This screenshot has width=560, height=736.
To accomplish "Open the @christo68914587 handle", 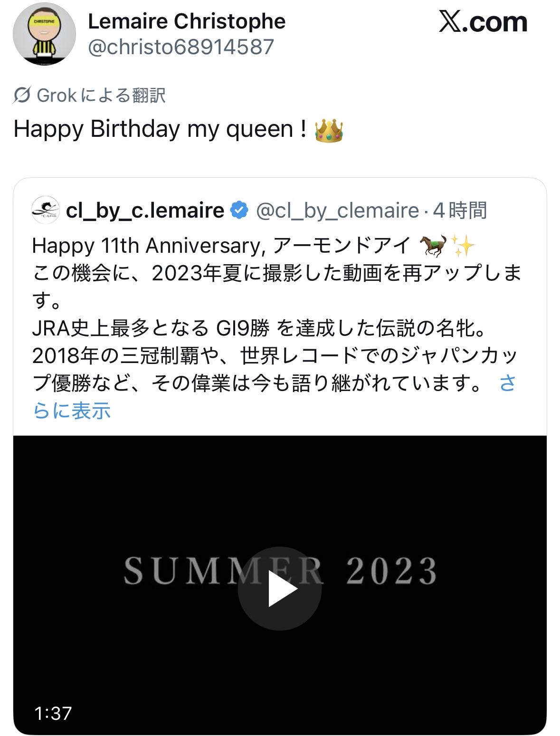I will (181, 47).
